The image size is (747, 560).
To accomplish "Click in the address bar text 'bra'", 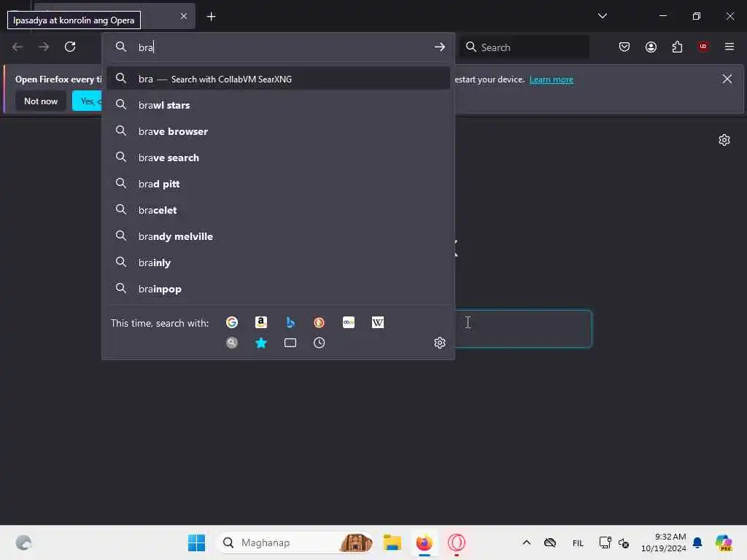I will (x=146, y=47).
